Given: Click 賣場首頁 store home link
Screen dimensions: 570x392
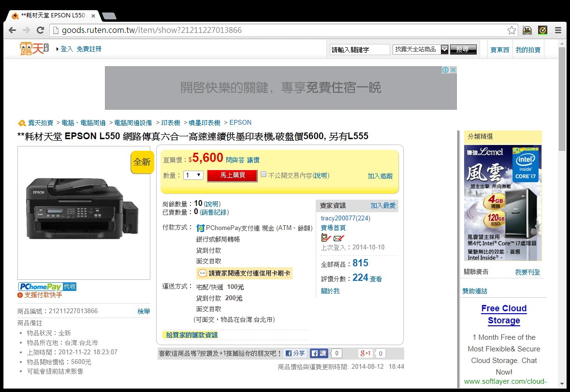Looking at the screenshot, I should pyautogui.click(x=333, y=228).
